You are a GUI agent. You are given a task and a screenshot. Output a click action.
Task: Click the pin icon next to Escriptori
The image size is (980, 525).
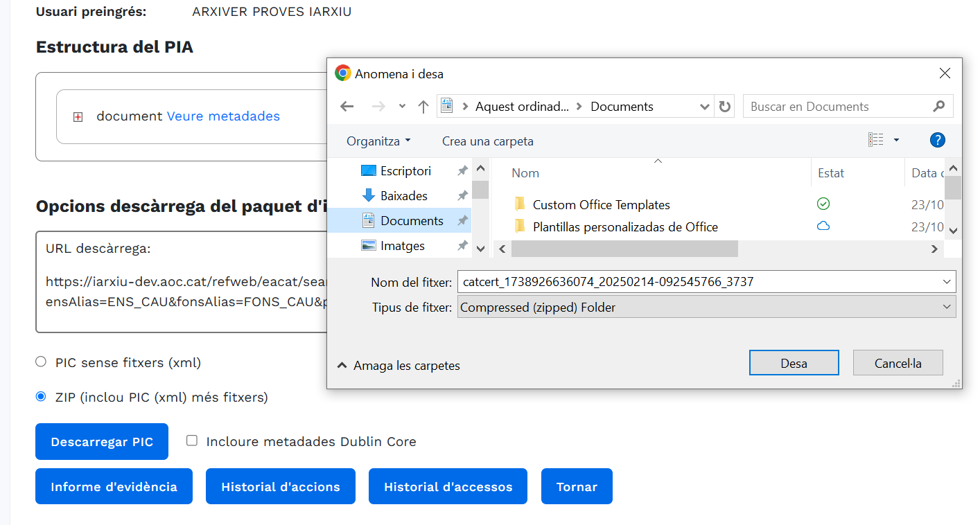click(462, 171)
